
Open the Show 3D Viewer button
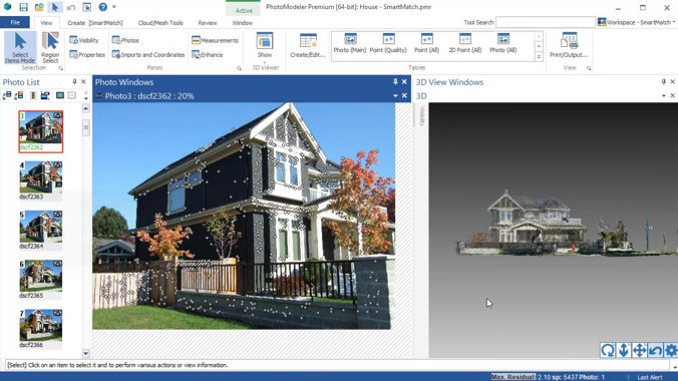pyautogui.click(x=265, y=45)
